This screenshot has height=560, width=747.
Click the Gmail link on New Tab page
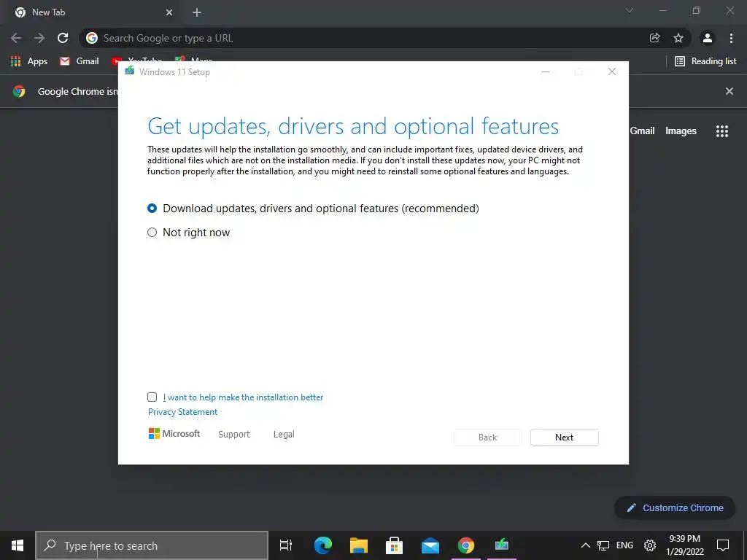pyautogui.click(x=642, y=131)
